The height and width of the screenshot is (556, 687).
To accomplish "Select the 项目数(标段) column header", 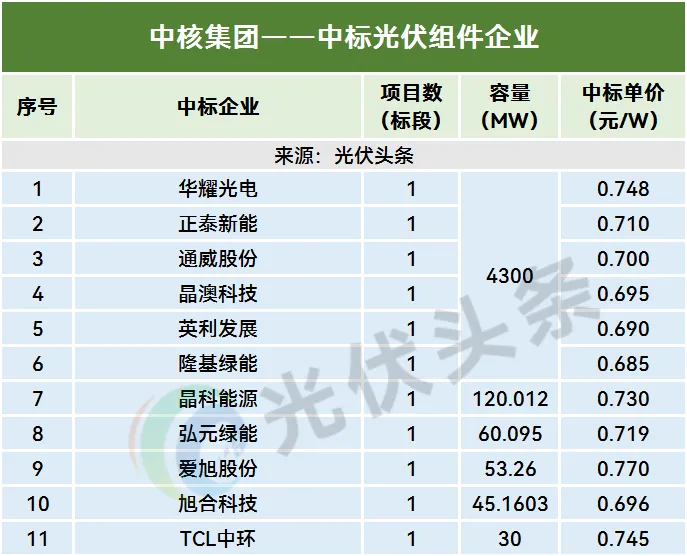I will (411, 106).
